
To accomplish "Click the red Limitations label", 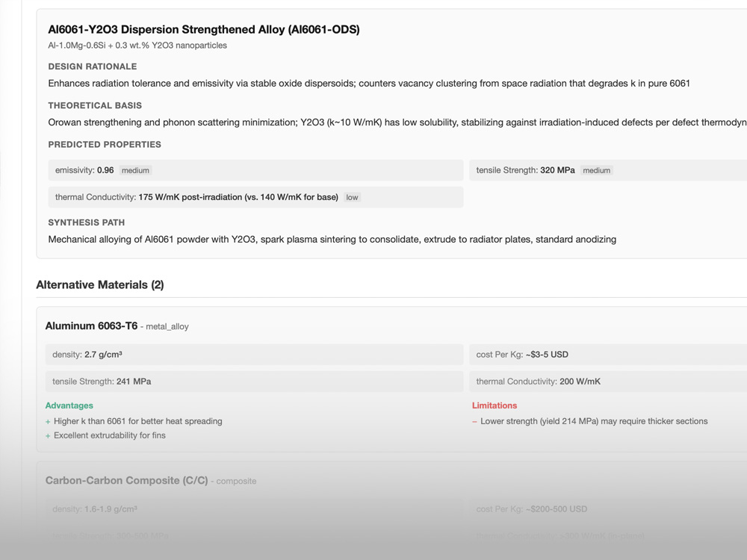I will coord(494,405).
